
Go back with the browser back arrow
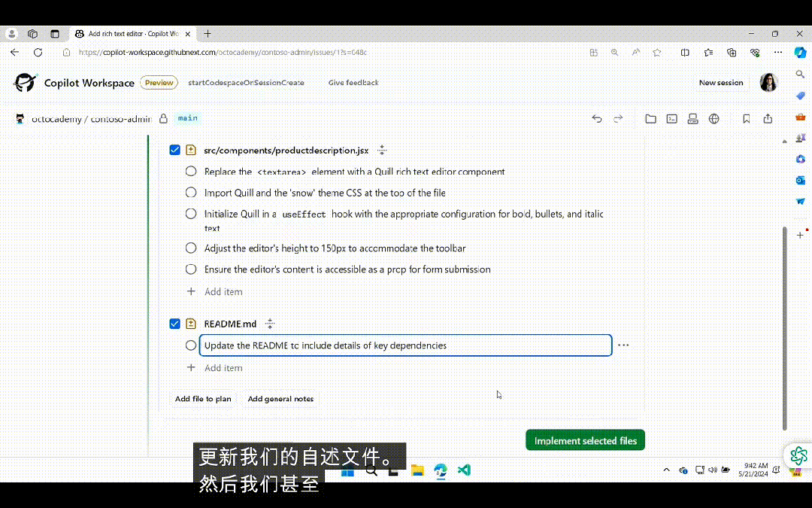[x=14, y=53]
